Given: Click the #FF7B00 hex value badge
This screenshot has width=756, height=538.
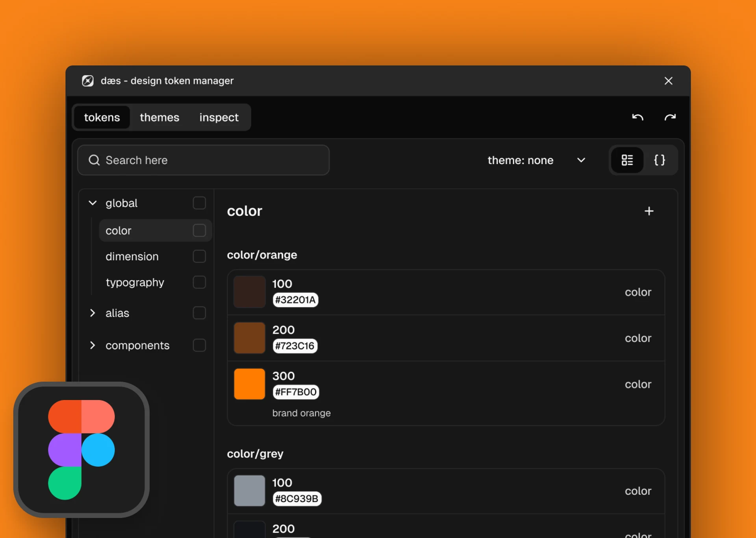Looking at the screenshot, I should point(296,392).
